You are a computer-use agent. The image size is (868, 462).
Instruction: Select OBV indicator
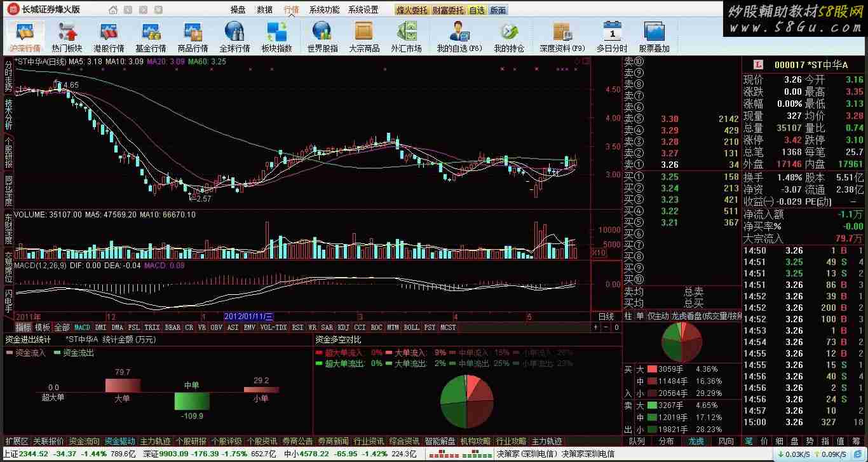(x=216, y=327)
